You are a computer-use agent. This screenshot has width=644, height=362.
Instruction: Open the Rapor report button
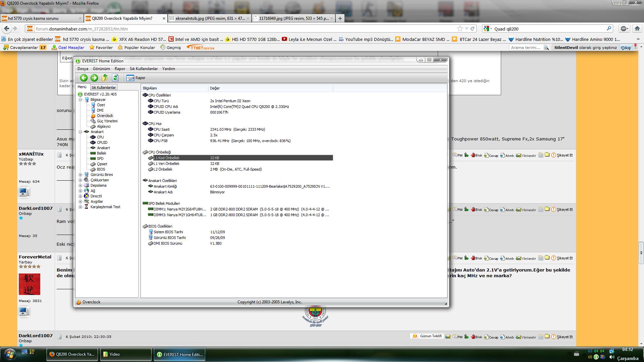[136, 78]
